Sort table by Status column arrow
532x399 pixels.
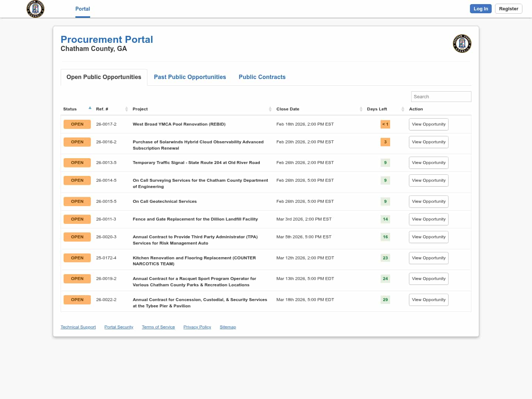coord(90,108)
